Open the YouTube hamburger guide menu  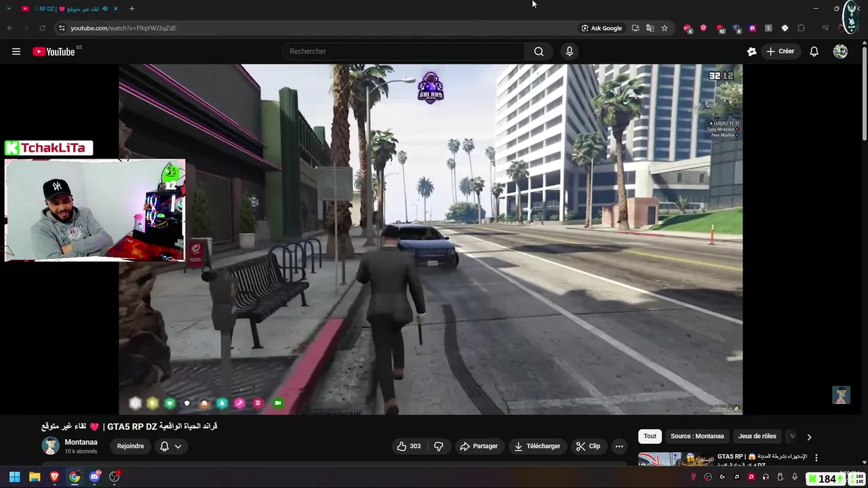16,52
